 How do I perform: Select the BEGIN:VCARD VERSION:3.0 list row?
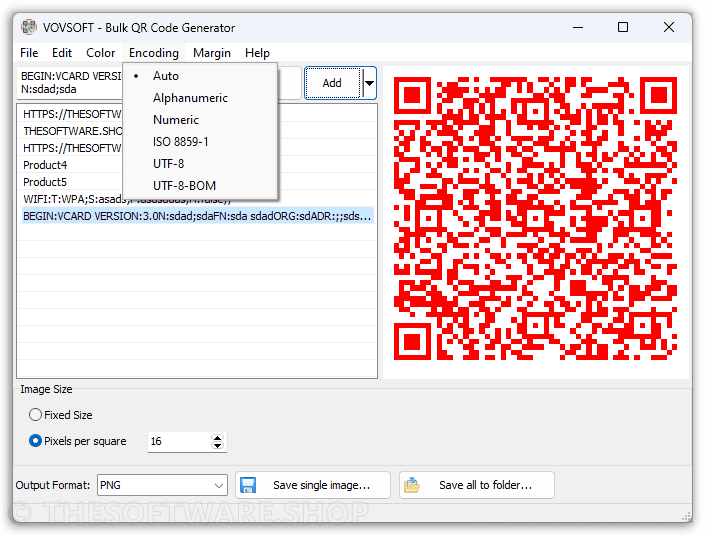(197, 216)
